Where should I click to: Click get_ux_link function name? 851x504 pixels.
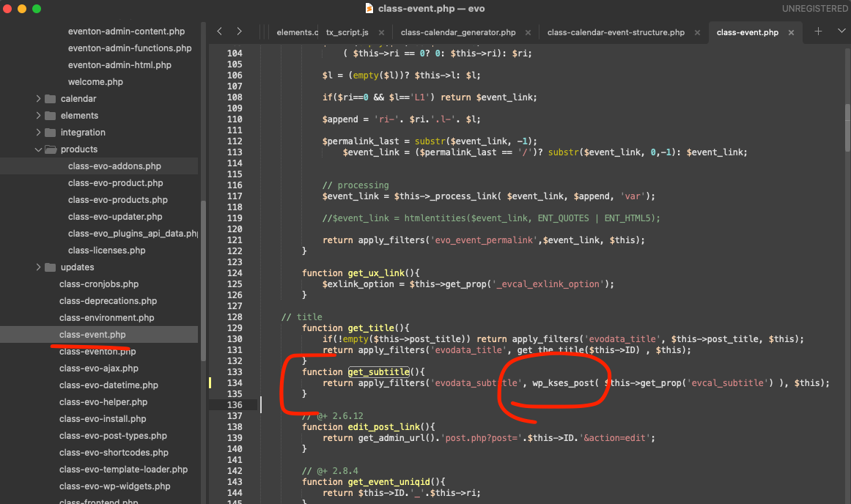pyautogui.click(x=376, y=273)
